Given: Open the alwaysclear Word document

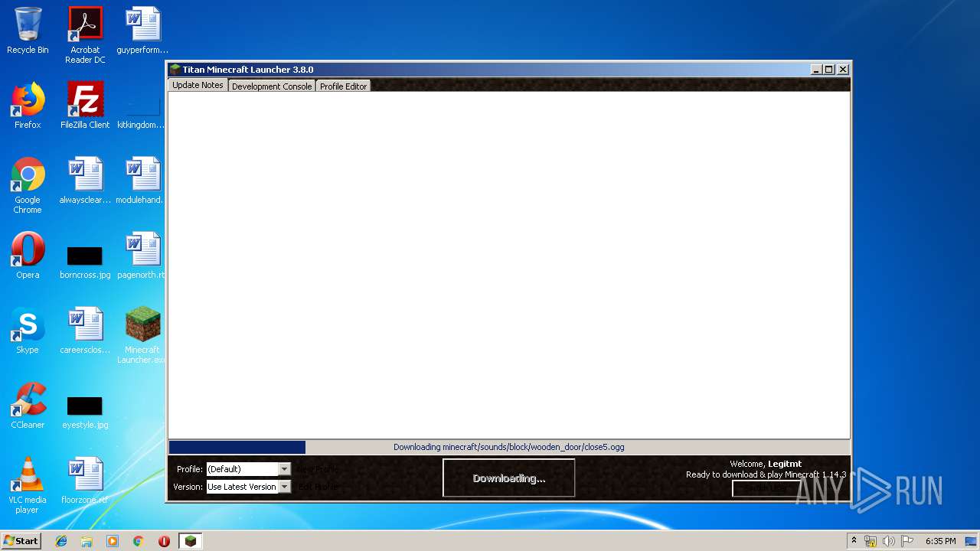Looking at the screenshot, I should pyautogui.click(x=85, y=181).
